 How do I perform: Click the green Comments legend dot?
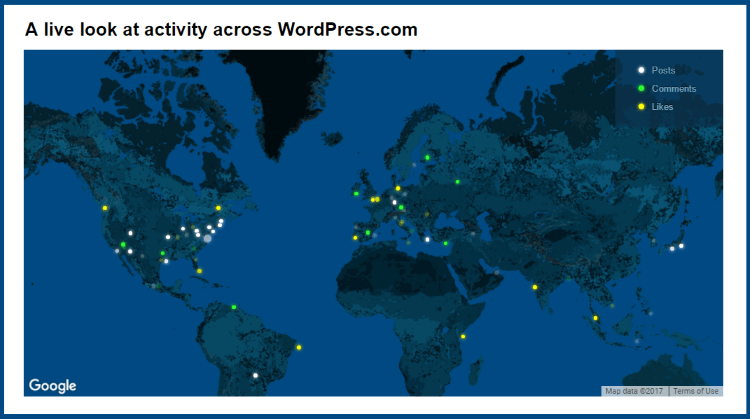tap(641, 88)
